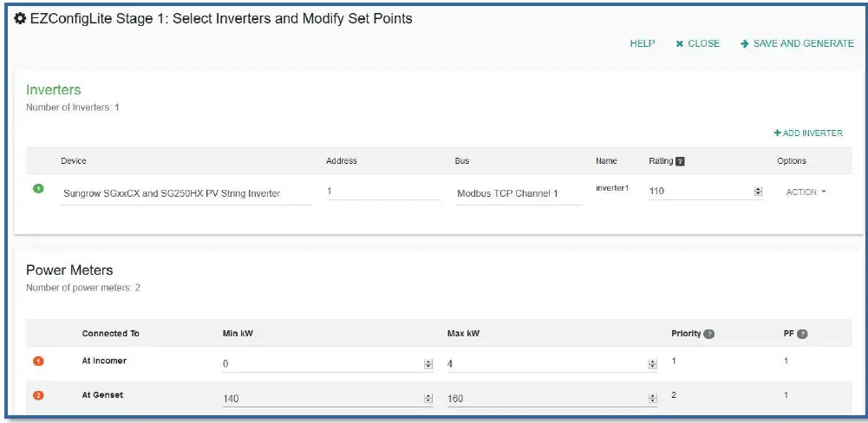The height and width of the screenshot is (423, 868).
Task: Click the green inverter number 1 badge
Action: (x=38, y=188)
